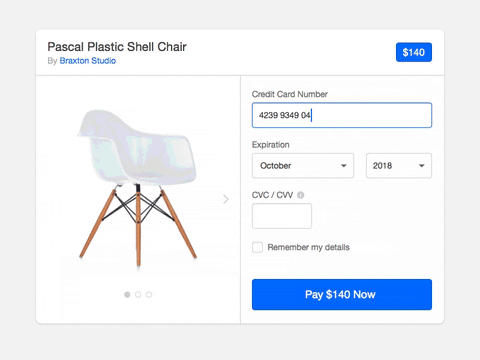Open the Braxton Studio link
This screenshot has width=480, height=360.
[88, 61]
